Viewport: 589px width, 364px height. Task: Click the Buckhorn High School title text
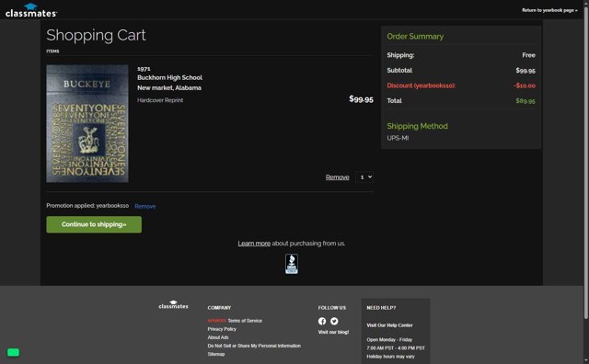pyautogui.click(x=169, y=78)
